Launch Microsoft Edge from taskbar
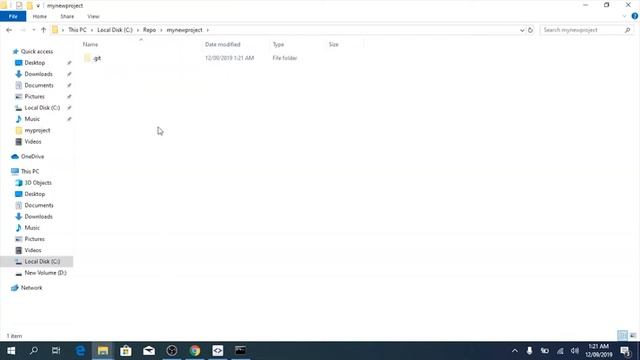The width and height of the screenshot is (640, 360). pos(80,351)
